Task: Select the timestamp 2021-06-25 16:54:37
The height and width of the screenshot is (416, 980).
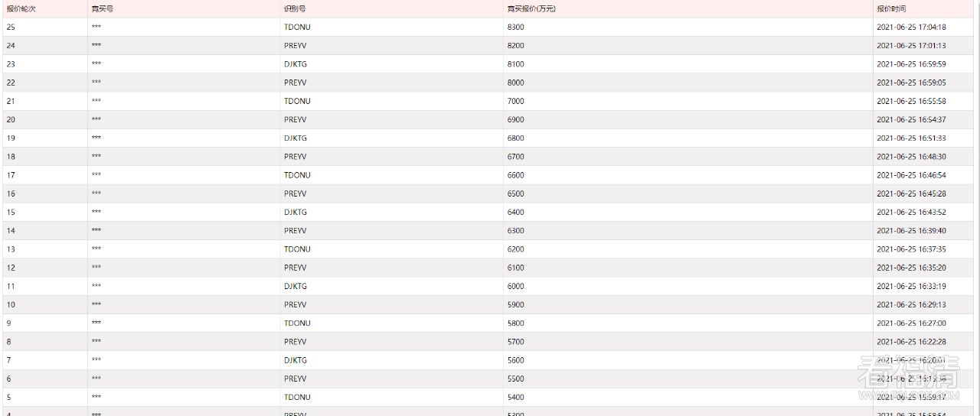Action: tap(911, 120)
